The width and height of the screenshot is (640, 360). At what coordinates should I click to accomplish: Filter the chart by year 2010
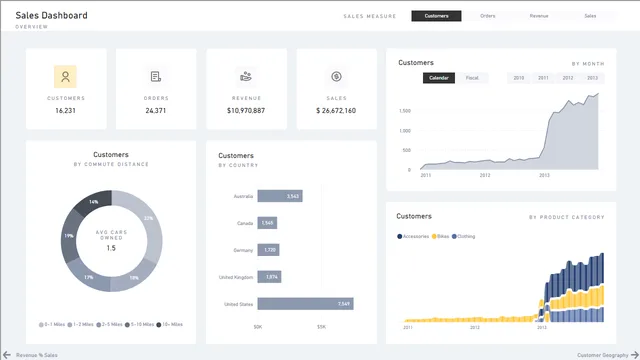click(x=519, y=78)
